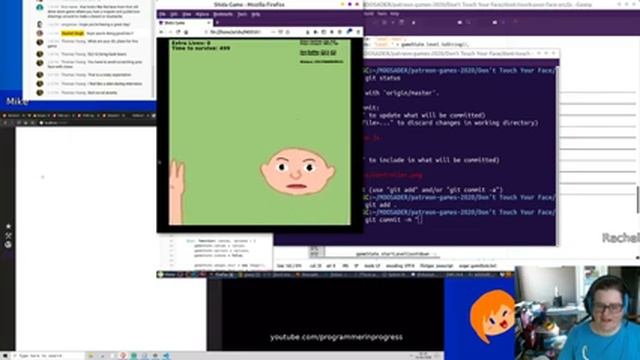
Task: Click the blue extension icon in Firefox toolbar
Action: tap(349, 31)
